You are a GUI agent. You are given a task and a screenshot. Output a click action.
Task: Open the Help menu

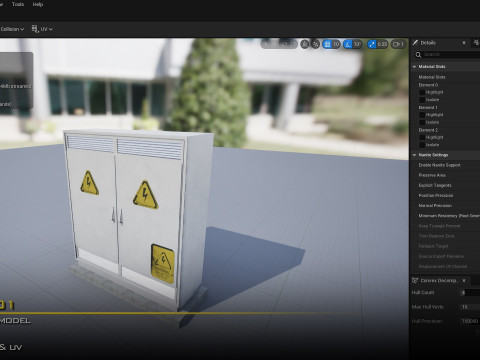coord(38,4)
